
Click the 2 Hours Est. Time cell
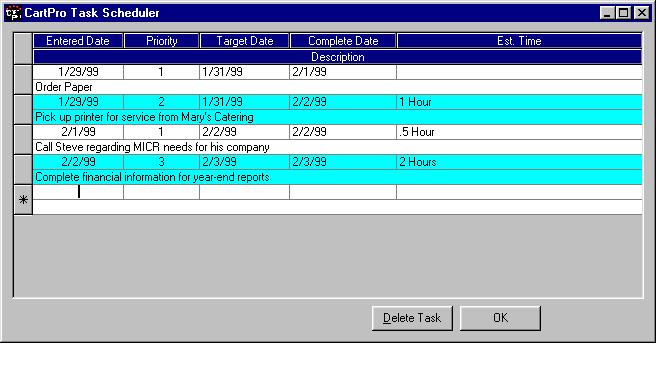(x=519, y=162)
